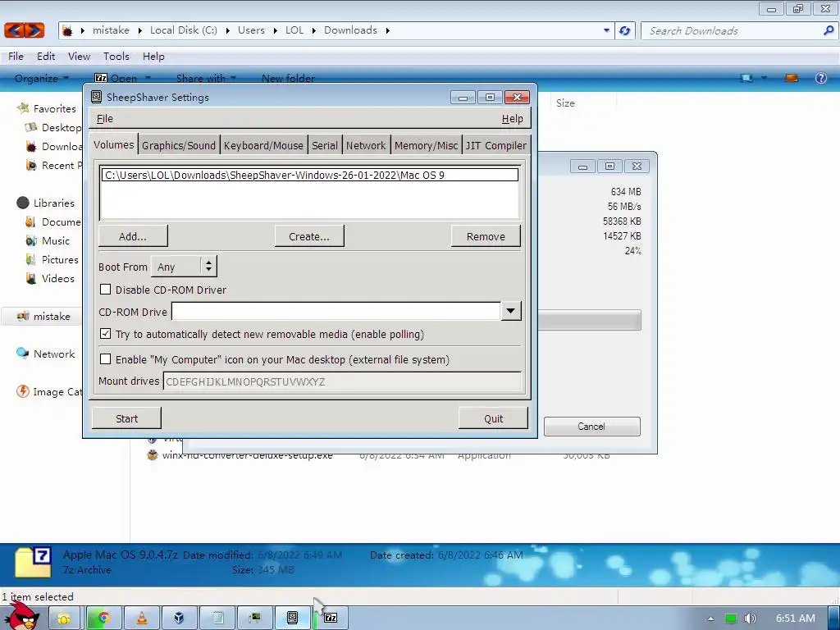Viewport: 840px width, 630px height.
Task: Open the Graphics/Sound tab
Action: (x=178, y=145)
